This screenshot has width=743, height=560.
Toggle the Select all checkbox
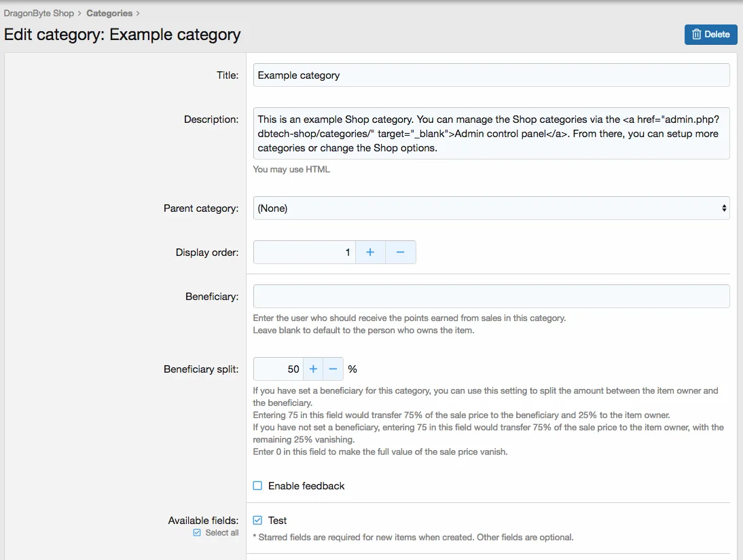click(197, 533)
